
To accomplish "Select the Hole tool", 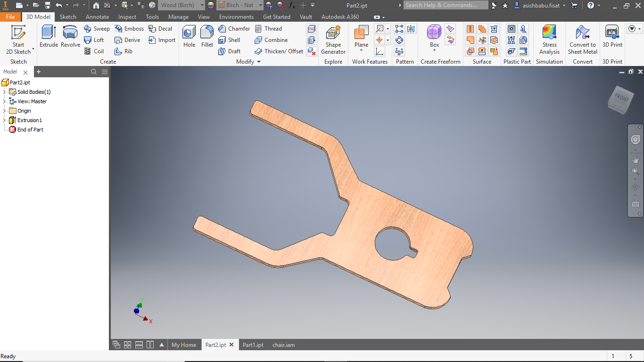I will [189, 37].
